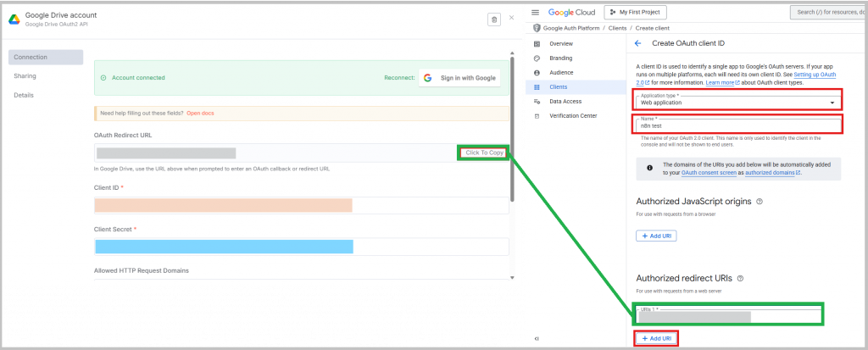Open Audience in Auth Platform sidebar
Screen dimensions: 868x350
coord(561,73)
